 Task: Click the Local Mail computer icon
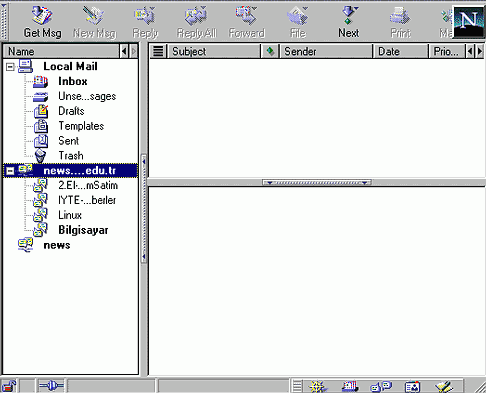coord(25,66)
